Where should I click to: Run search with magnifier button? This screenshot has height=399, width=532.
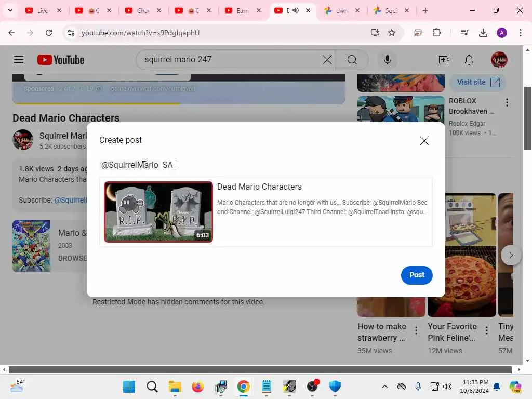352,60
